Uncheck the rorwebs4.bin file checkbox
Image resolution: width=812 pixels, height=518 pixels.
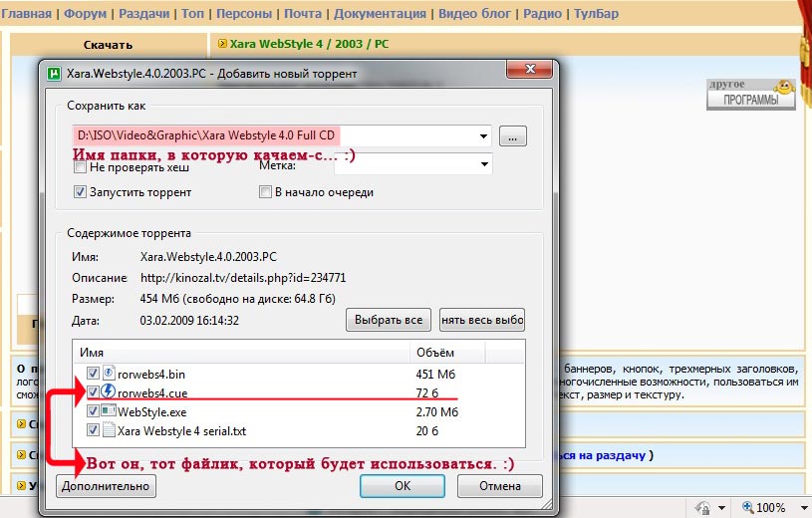93,373
